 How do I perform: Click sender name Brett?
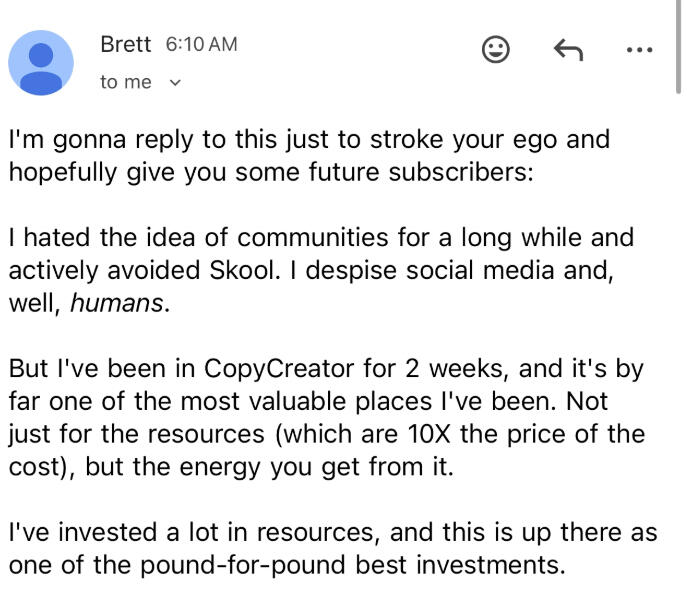126,44
